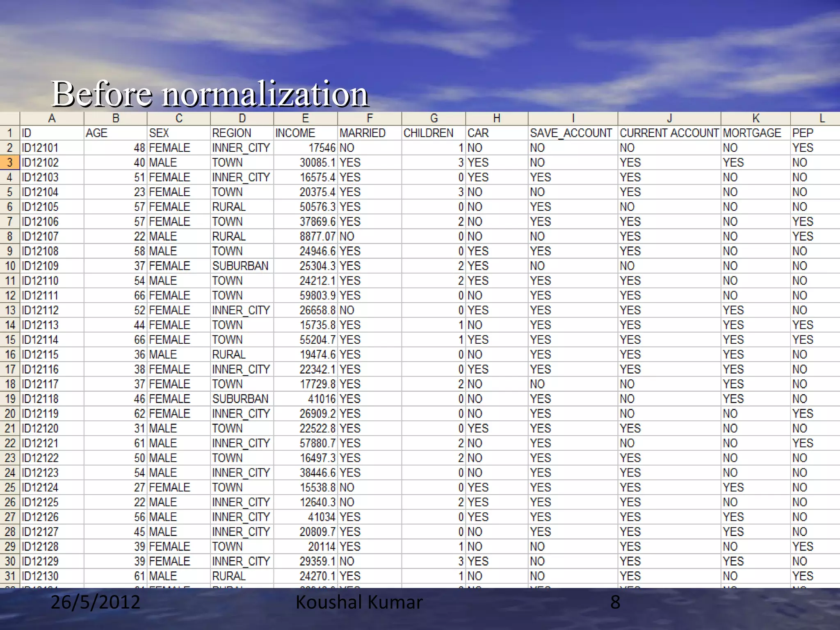Select column E header

(x=306, y=119)
